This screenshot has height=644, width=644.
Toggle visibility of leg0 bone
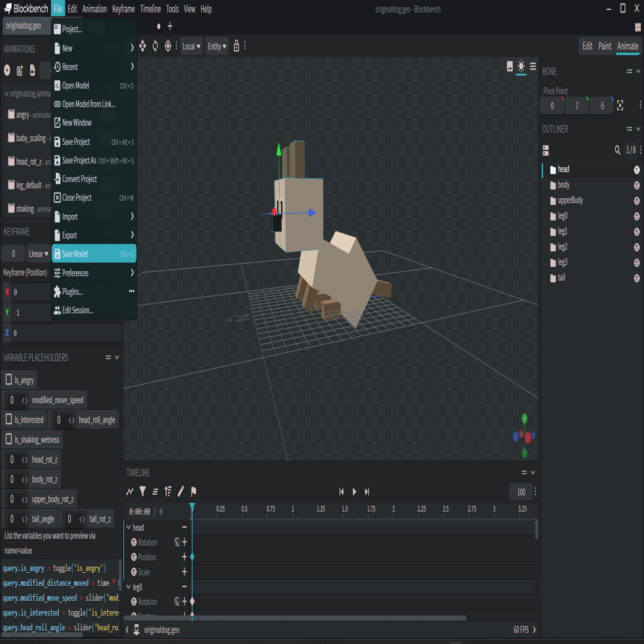pyautogui.click(x=636, y=216)
